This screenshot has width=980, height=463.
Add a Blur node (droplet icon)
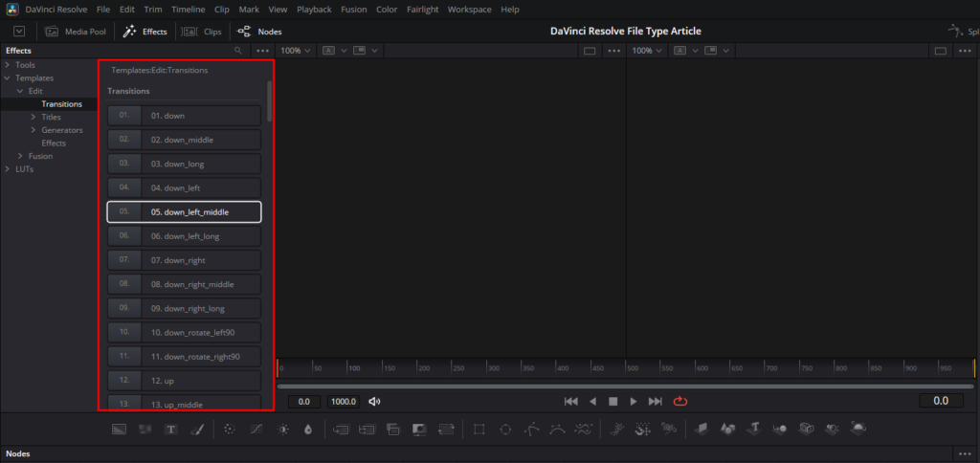click(307, 430)
